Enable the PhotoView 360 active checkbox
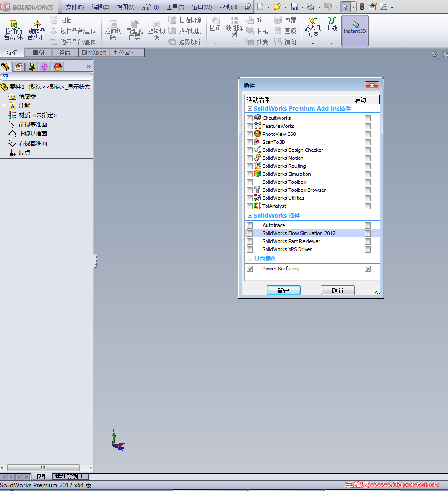 pyautogui.click(x=250, y=134)
